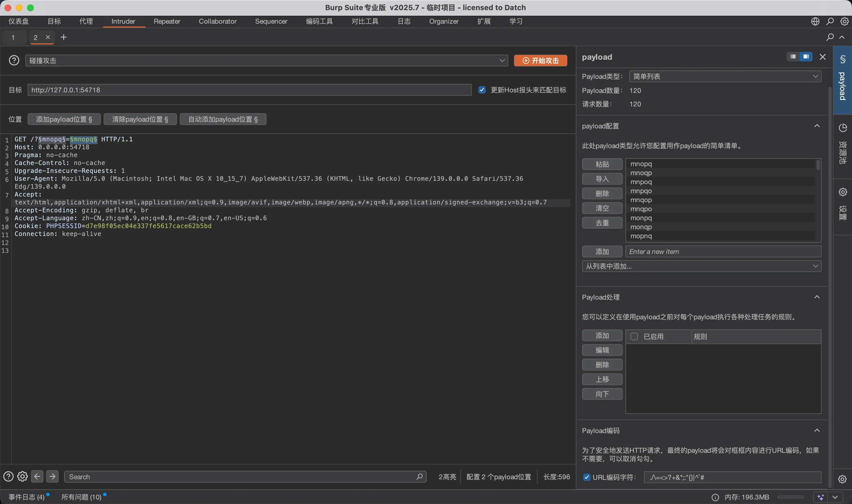The width and height of the screenshot is (852, 504).
Task: Open the Collaborator tab
Action: pos(218,21)
